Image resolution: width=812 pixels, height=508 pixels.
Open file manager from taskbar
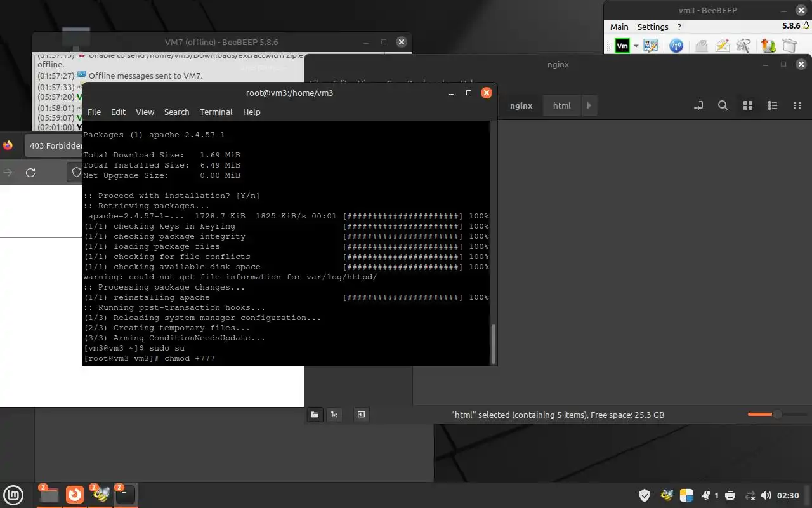pos(49,495)
